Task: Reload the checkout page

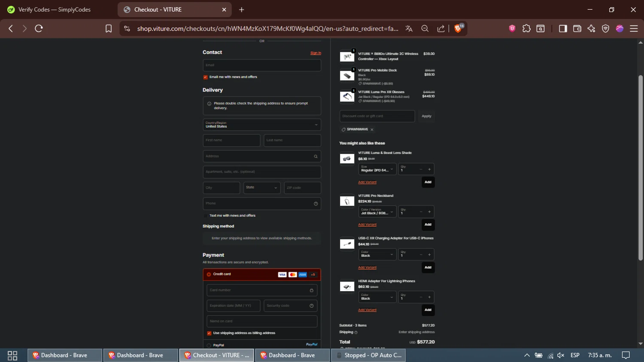Action: point(39,28)
